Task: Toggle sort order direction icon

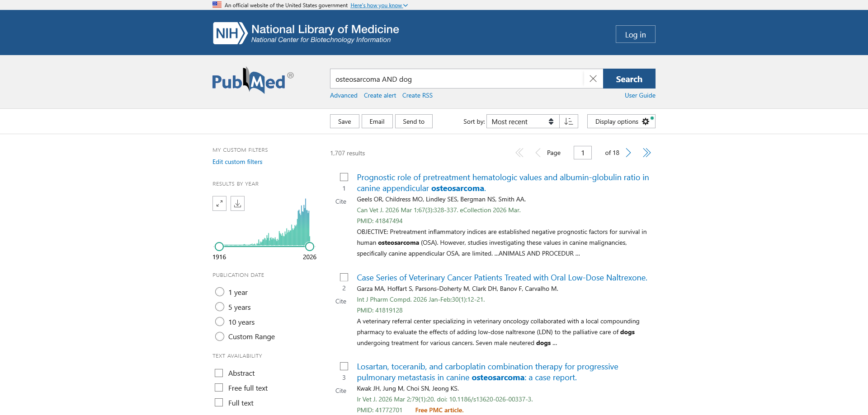Action: 569,121
